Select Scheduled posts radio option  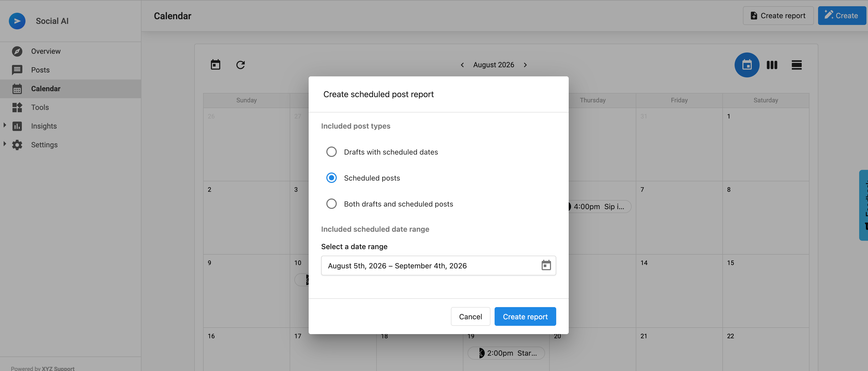[331, 178]
